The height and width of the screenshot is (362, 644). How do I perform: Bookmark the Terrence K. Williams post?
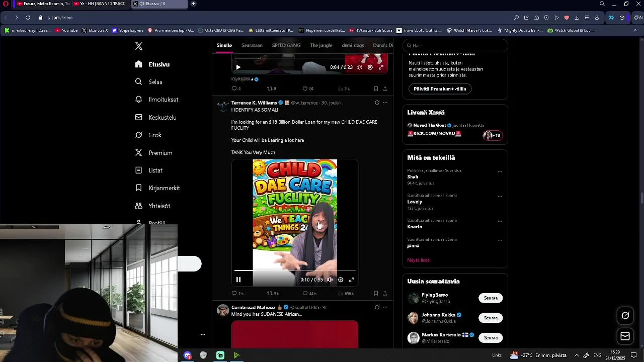click(x=376, y=293)
